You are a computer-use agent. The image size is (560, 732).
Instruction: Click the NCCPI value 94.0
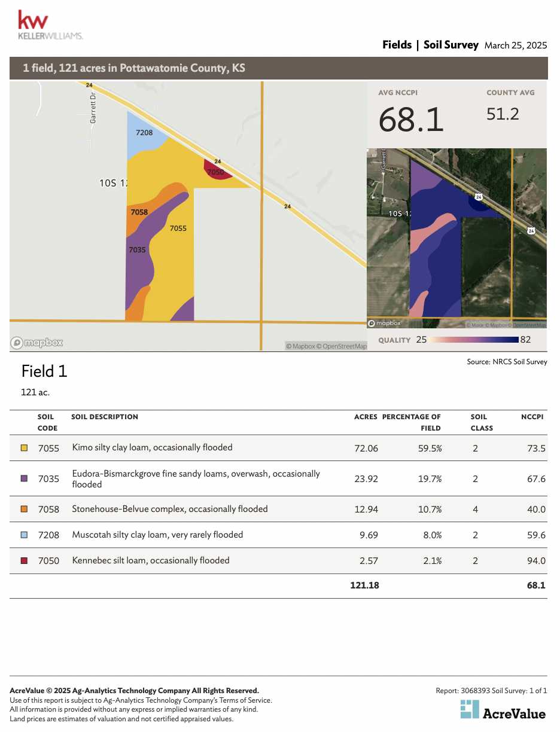(536, 561)
